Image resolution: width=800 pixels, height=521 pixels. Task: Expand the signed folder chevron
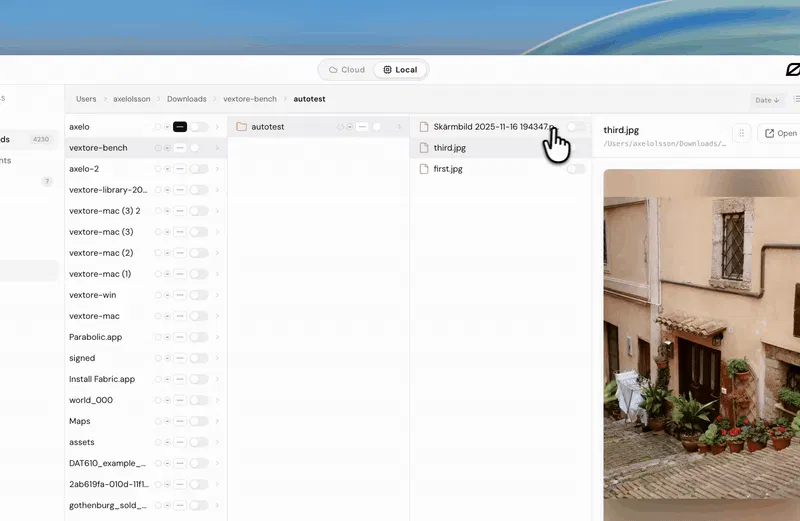217,358
